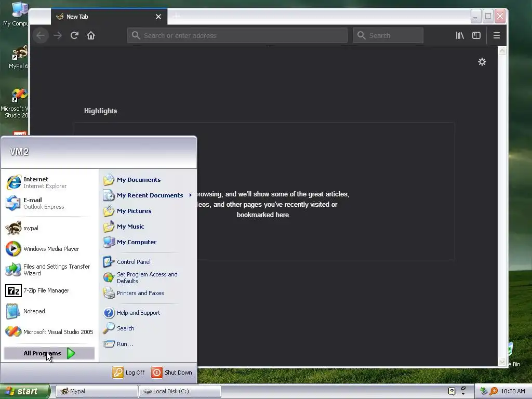Screen dimensions: 532x399
Task: Open Files and Settings Transfer Wizard
Action: [49, 270]
